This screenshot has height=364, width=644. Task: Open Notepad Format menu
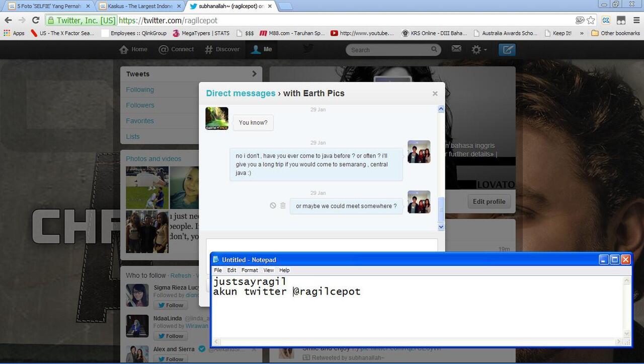point(250,270)
